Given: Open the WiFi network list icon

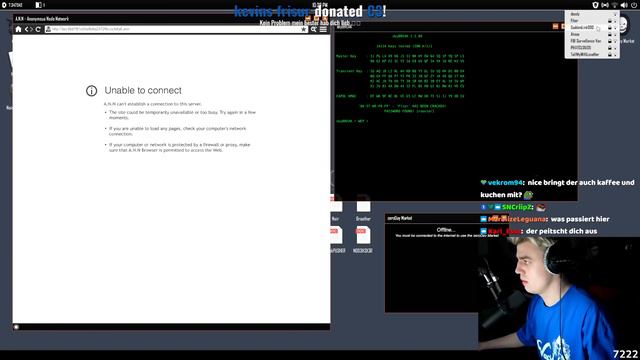Looking at the screenshot, I should click(x=615, y=5).
